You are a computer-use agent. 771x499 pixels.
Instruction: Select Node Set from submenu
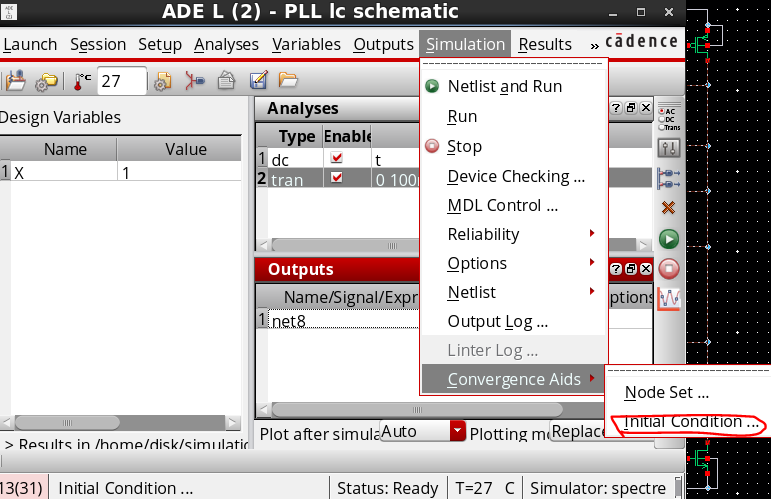(688, 392)
